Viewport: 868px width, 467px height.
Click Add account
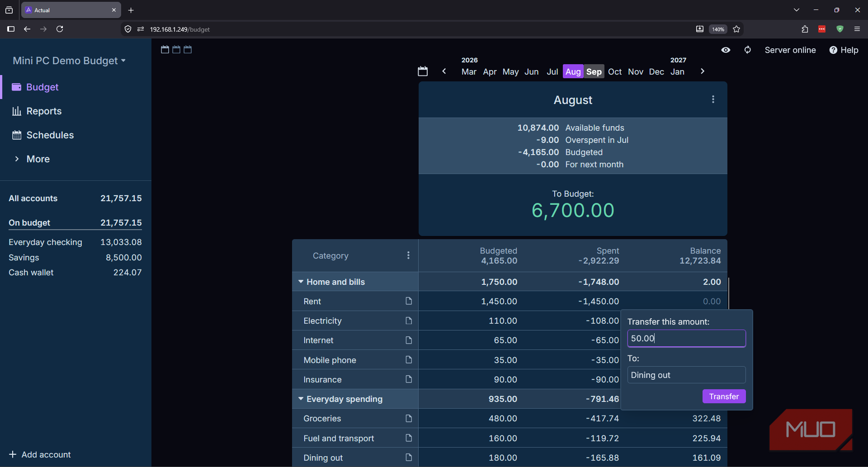tap(40, 454)
